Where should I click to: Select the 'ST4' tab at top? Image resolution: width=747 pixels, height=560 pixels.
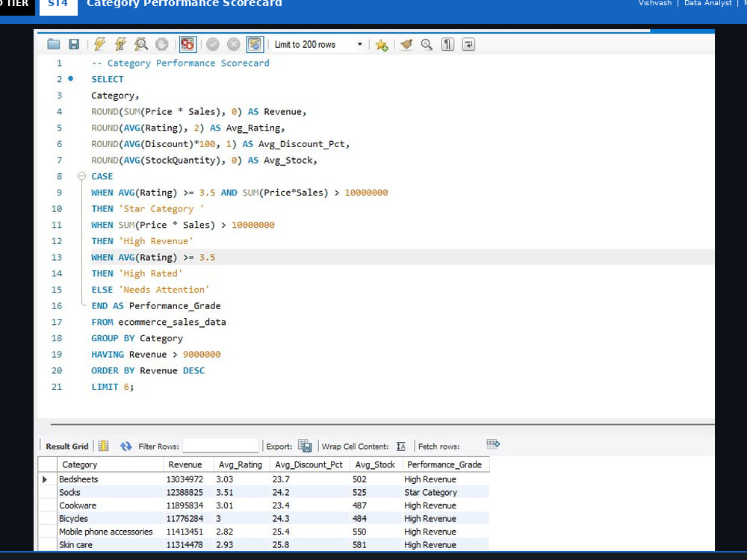(x=58, y=4)
